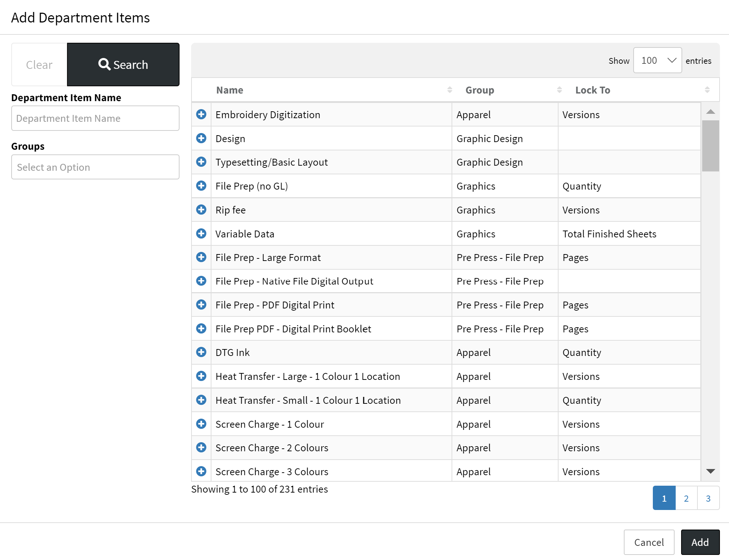Add Variable Data using its plus icon
Viewport: 729px width, 560px height.
[x=201, y=233]
